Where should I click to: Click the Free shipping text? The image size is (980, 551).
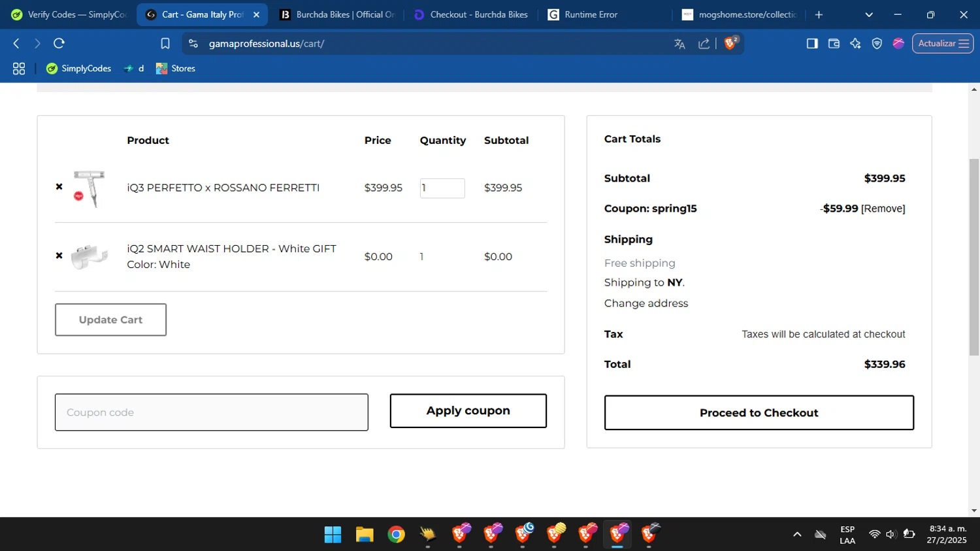pyautogui.click(x=640, y=263)
